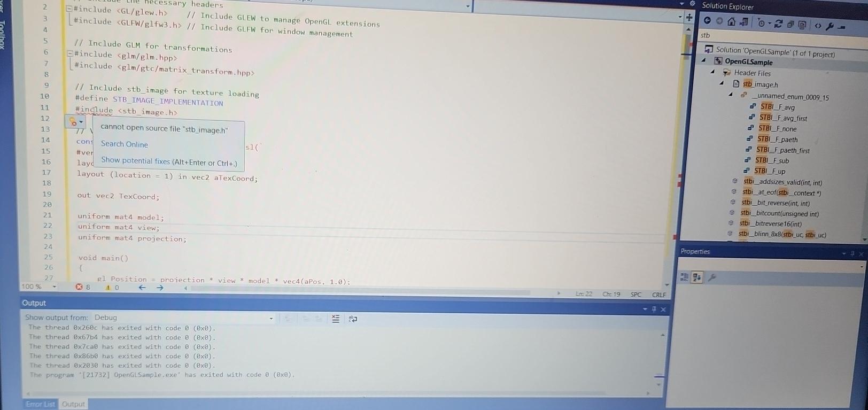Collapse the stb_image.h file arrow

point(722,83)
